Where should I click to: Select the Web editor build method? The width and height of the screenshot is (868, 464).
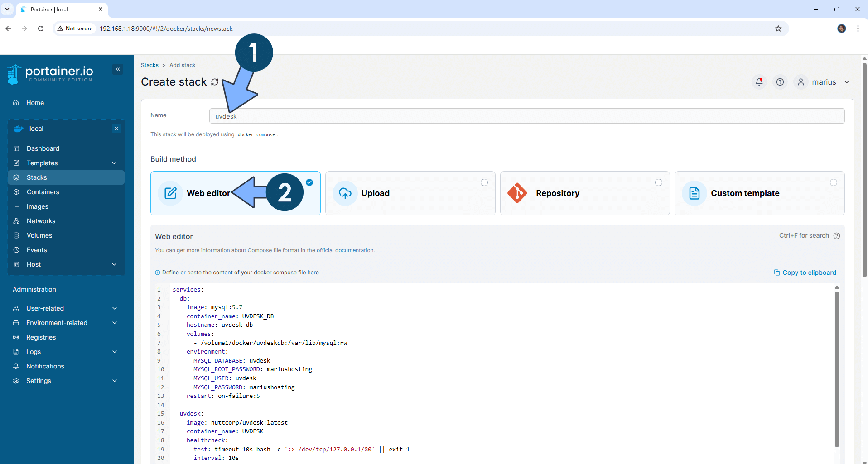[x=236, y=193]
